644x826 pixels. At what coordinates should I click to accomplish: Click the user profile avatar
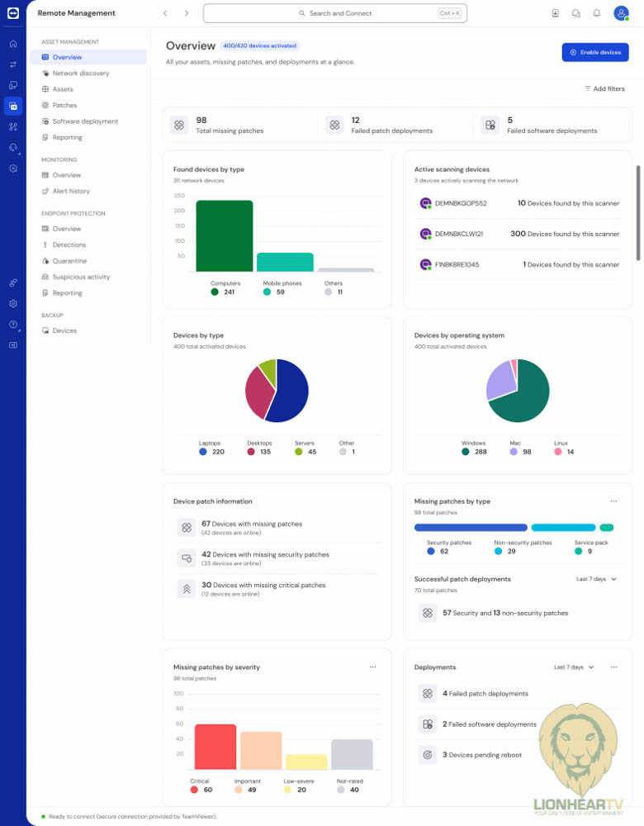click(621, 13)
